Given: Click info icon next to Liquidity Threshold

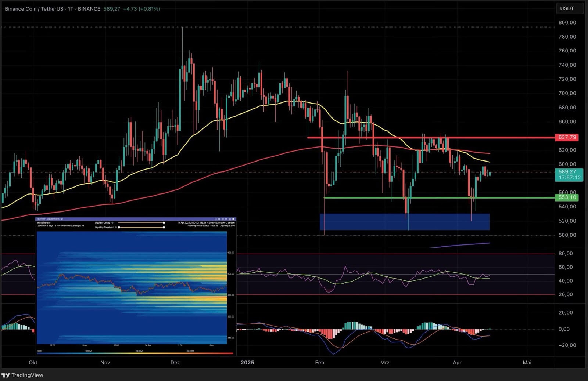Looking at the screenshot, I should [x=116, y=227].
